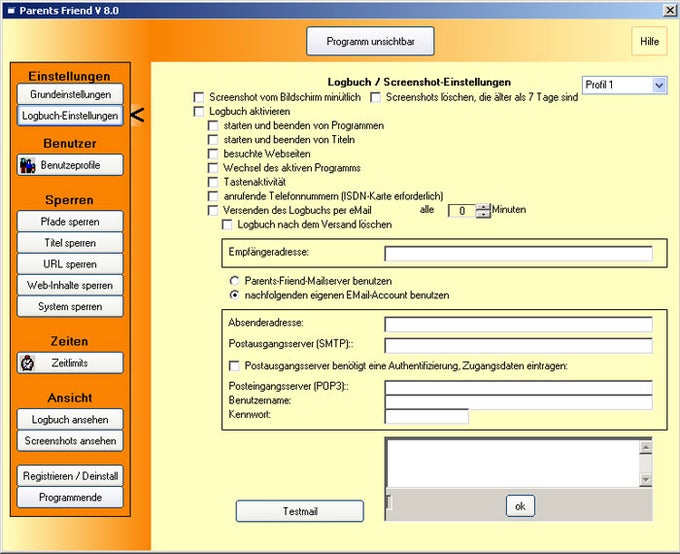Click Programmende to exit
The height and width of the screenshot is (554, 680).
[70, 497]
